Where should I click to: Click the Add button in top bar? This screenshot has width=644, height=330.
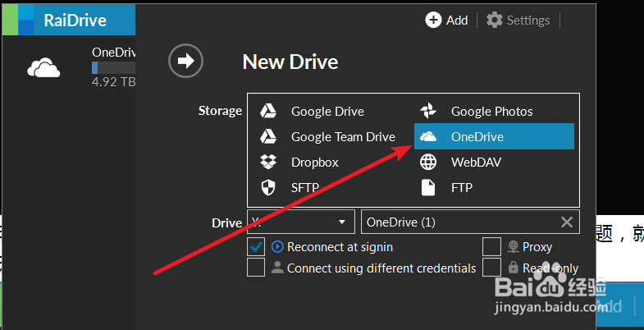click(446, 20)
